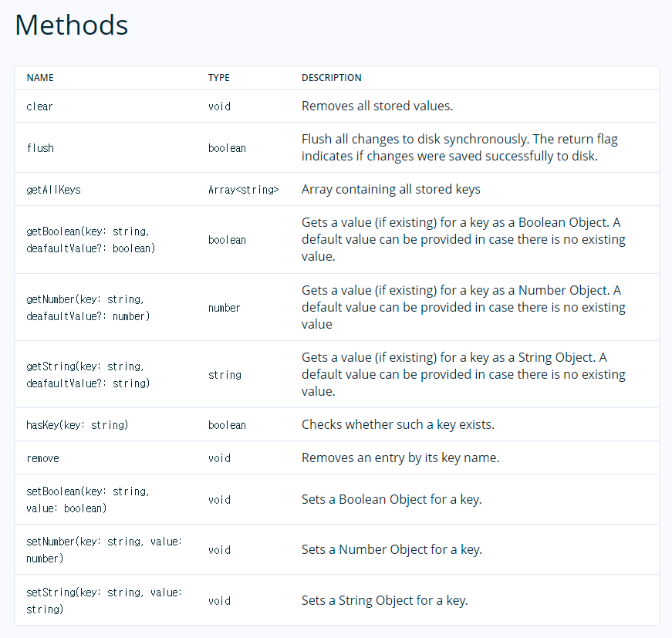
Task: Click 'Removes an entry by its key name.'
Action: 400,457
